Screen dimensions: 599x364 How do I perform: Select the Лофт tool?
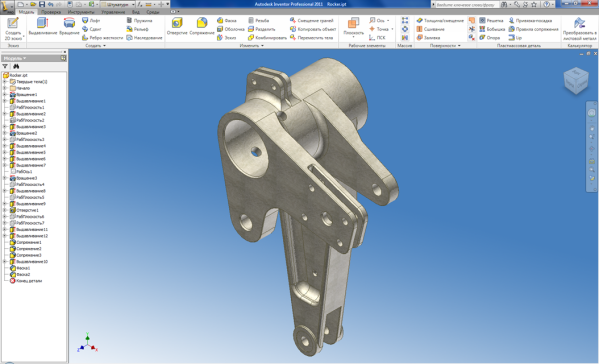[x=91, y=21]
